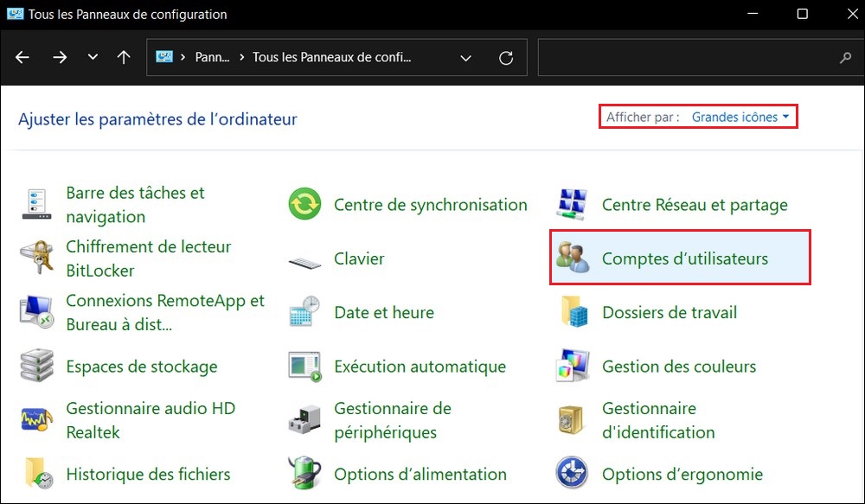Screen dimensions: 865x504
Task: Open Comptes d'utilisateurs icon
Action: (573, 258)
